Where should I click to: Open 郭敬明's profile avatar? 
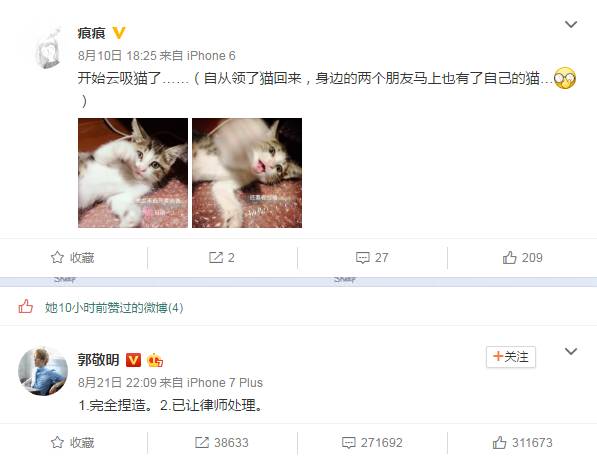click(43, 371)
